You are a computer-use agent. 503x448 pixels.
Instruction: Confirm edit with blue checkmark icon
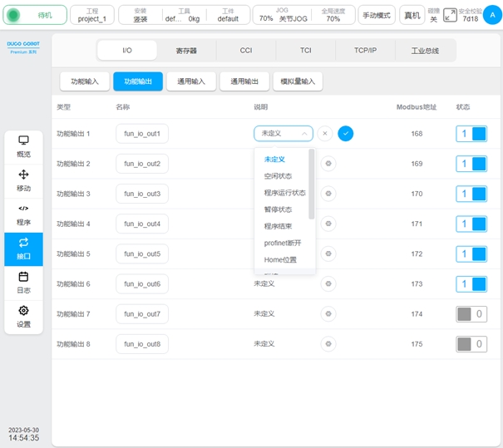tap(346, 133)
